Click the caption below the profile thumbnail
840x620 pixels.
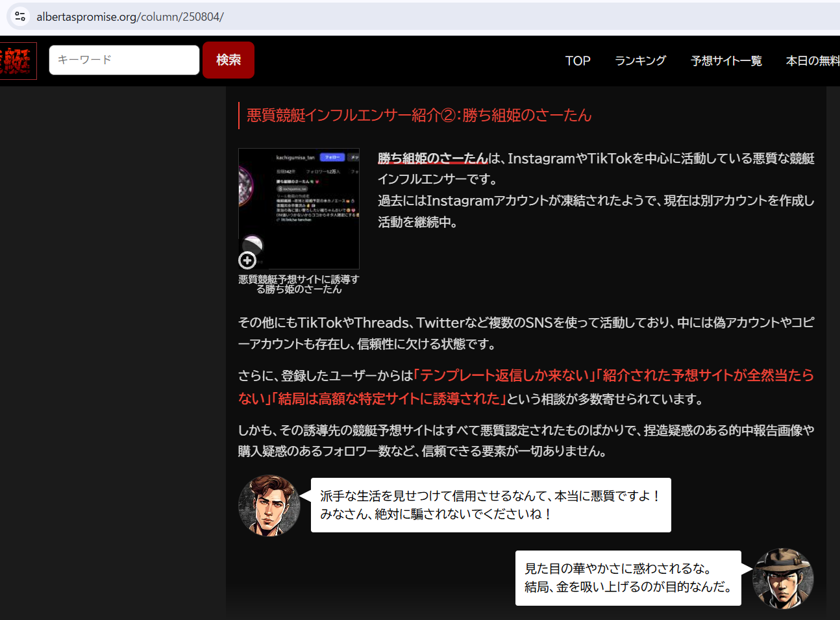(x=299, y=284)
